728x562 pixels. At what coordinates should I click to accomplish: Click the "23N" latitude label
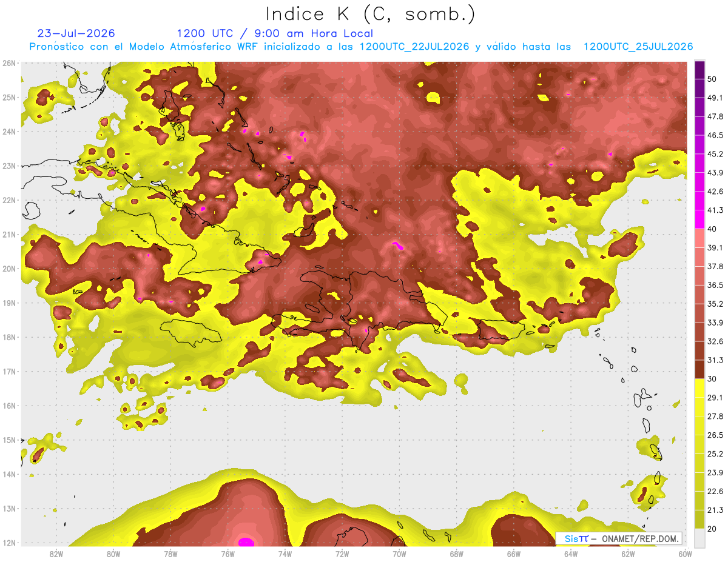[x=8, y=166]
